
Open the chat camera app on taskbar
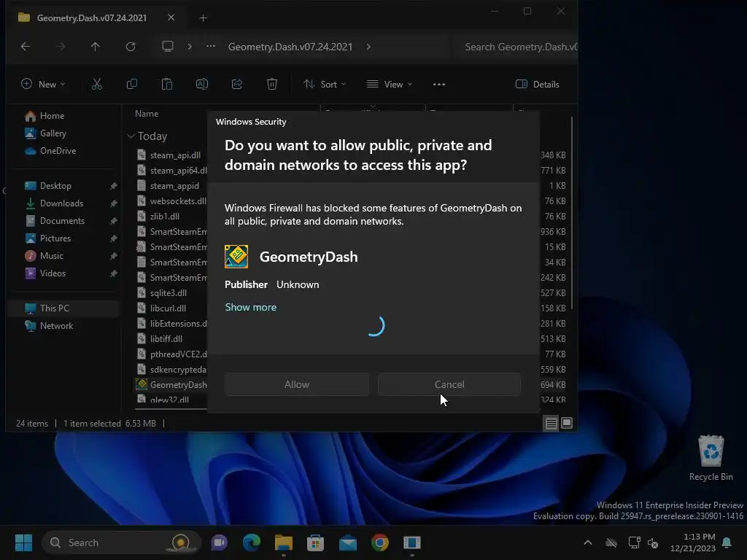click(x=219, y=542)
